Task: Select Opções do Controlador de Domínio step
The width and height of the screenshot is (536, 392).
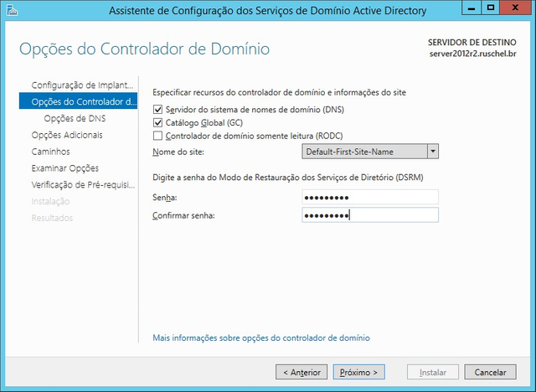Action: [78, 101]
